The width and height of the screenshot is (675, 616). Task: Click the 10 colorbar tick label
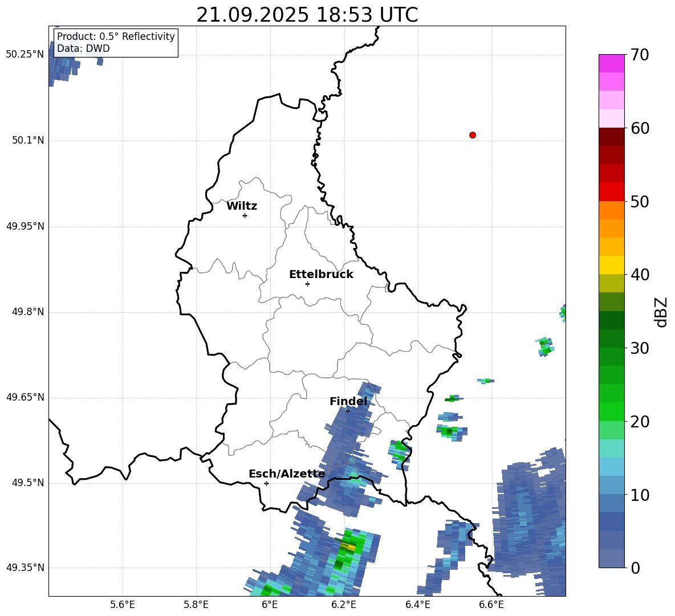coord(639,495)
